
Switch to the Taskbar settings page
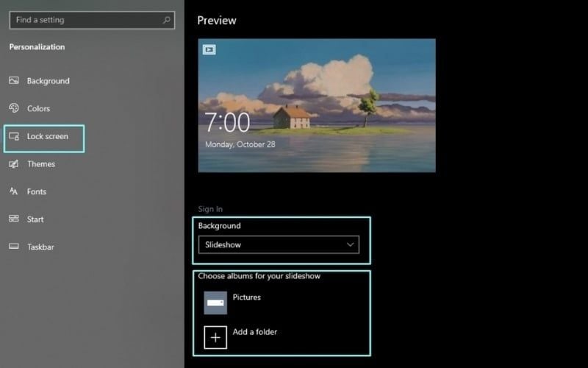click(40, 247)
